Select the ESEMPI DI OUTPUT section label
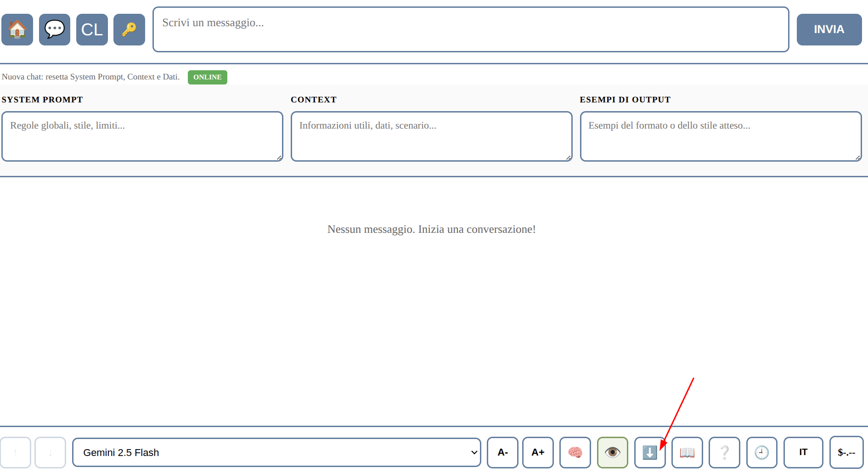868x473 pixels. coord(625,99)
